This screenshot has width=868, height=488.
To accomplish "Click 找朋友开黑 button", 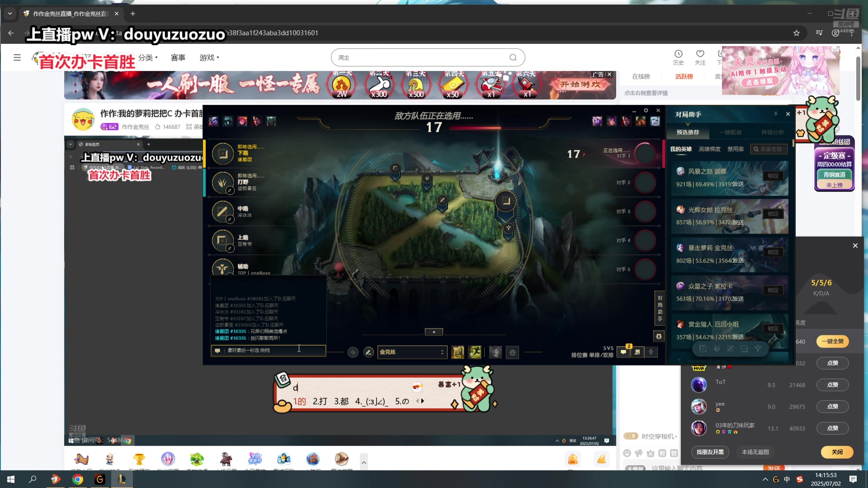I will (x=710, y=452).
